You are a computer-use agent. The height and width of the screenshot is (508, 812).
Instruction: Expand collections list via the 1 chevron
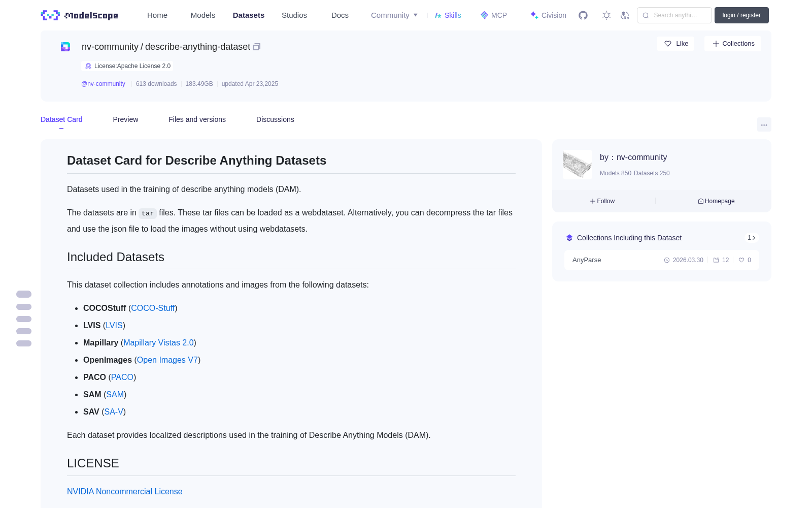pyautogui.click(x=752, y=238)
